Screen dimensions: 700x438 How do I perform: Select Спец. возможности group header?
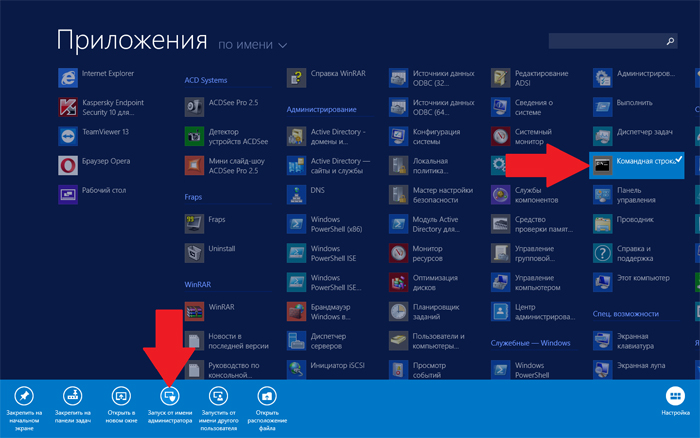pos(626,314)
